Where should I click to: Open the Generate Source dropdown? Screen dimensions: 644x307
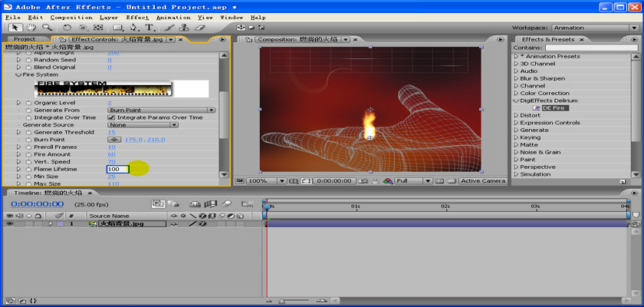tap(143, 125)
